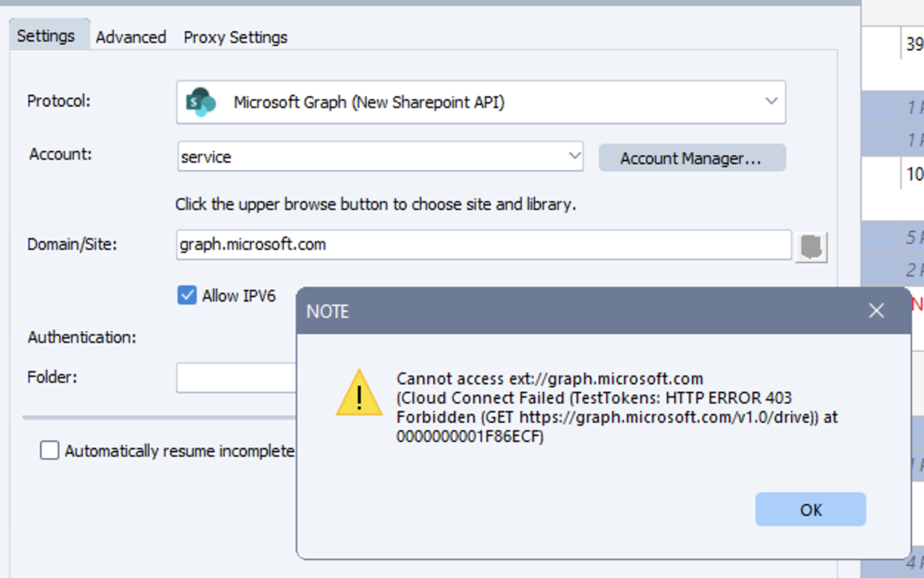This screenshot has height=578, width=924.
Task: Click the Account Manager... button
Action: coord(692,158)
